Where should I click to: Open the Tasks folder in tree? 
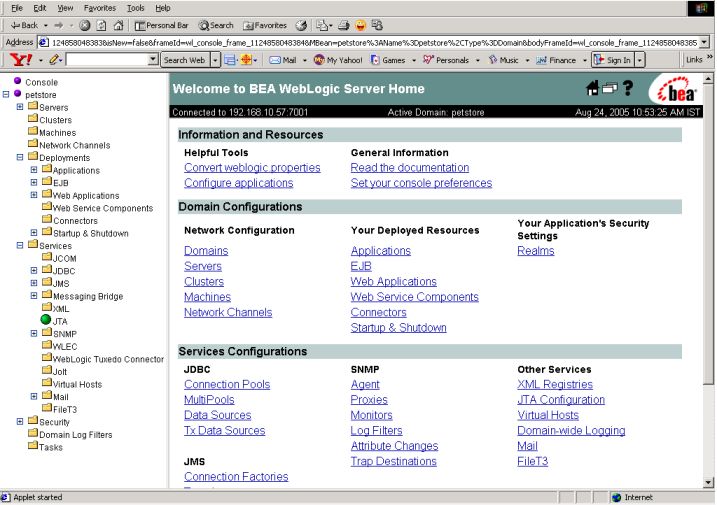point(51,447)
